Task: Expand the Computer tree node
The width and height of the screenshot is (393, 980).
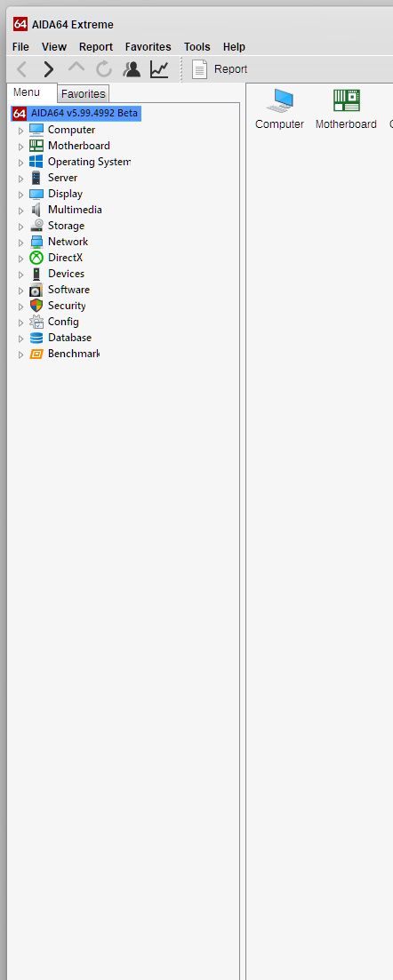Action: coord(20,131)
